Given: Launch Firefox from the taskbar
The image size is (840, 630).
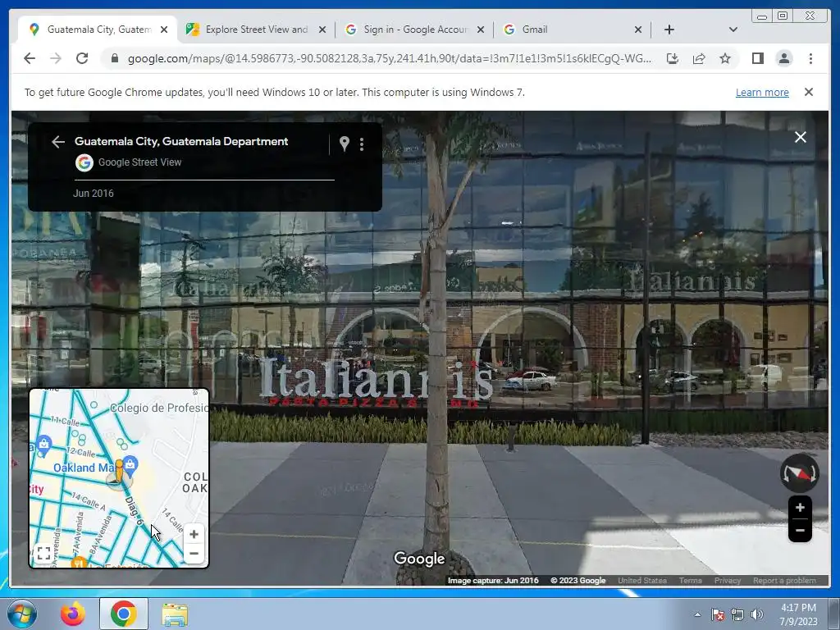Looking at the screenshot, I should [x=72, y=614].
